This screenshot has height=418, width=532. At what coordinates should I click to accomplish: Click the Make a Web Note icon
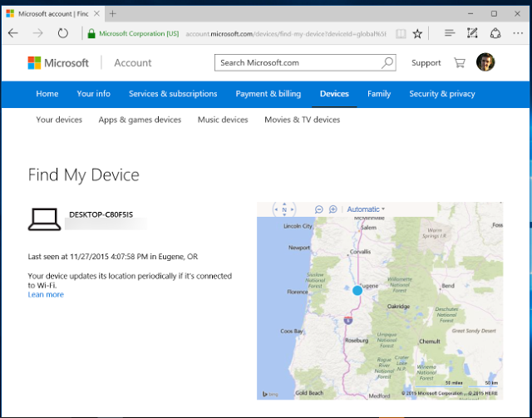coord(473,33)
